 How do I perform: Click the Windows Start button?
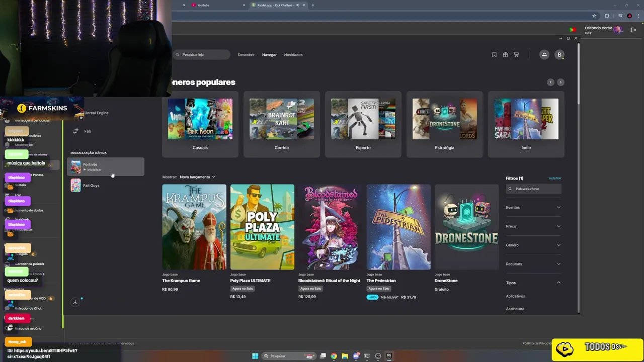(255, 356)
